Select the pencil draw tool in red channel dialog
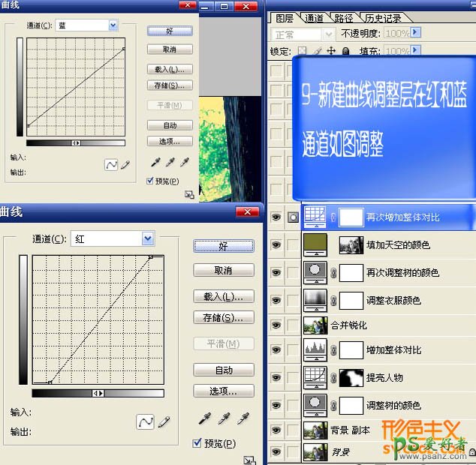This screenshot has height=465, width=476. 164,422
